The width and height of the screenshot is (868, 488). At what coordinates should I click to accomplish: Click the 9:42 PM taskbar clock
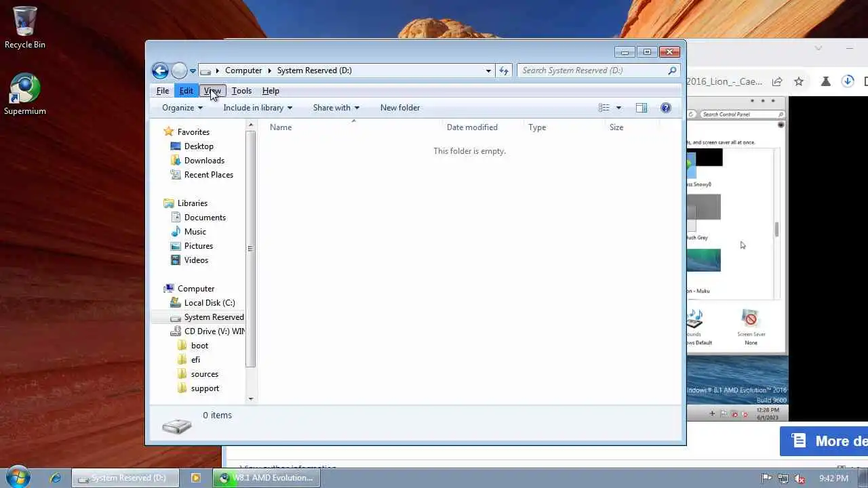(x=833, y=478)
